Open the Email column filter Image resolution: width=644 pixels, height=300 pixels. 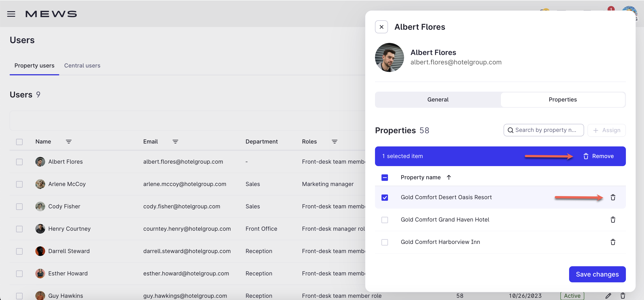coord(175,142)
